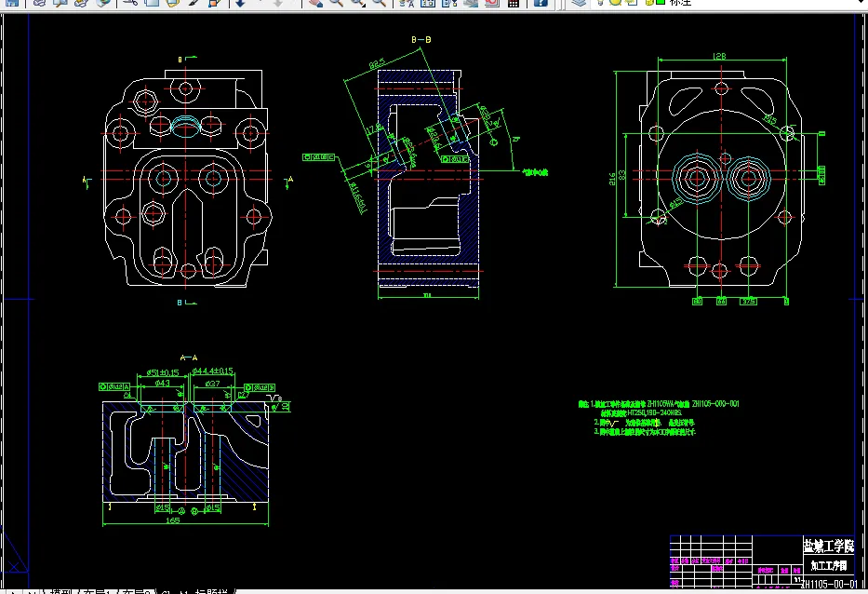Open the Tool Palettes window icon

tap(449, 3)
